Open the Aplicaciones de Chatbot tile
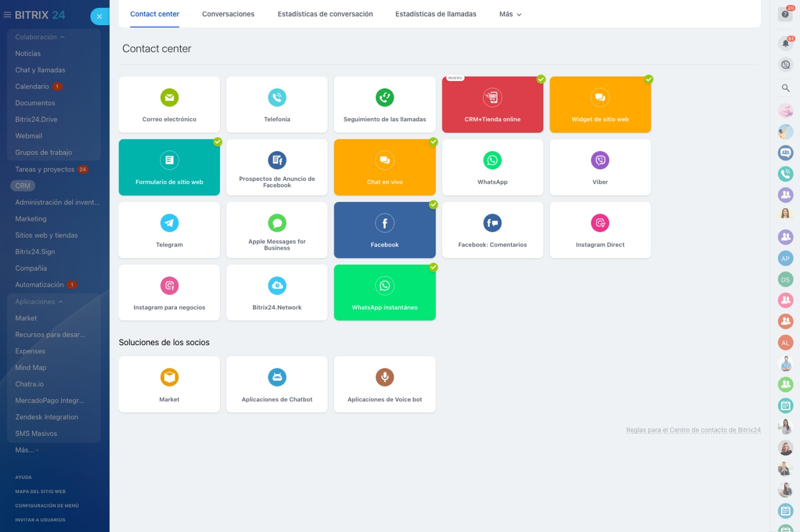Image resolution: width=800 pixels, height=532 pixels. 277,385
